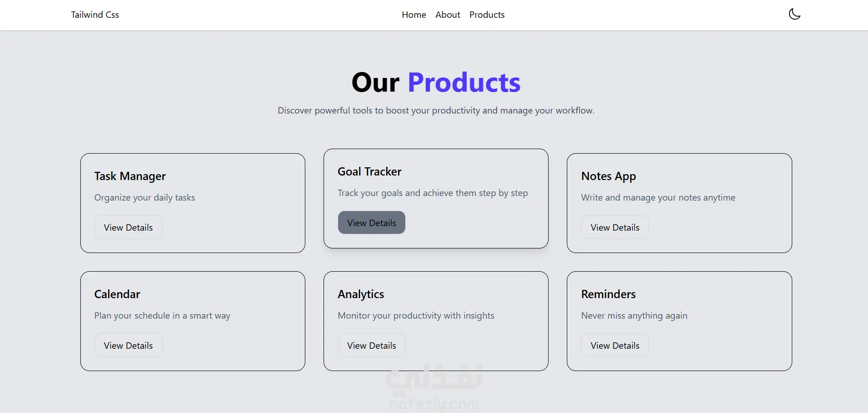Image resolution: width=868 pixels, height=413 pixels.
Task: Click the Our Products page heading
Action: click(x=436, y=83)
